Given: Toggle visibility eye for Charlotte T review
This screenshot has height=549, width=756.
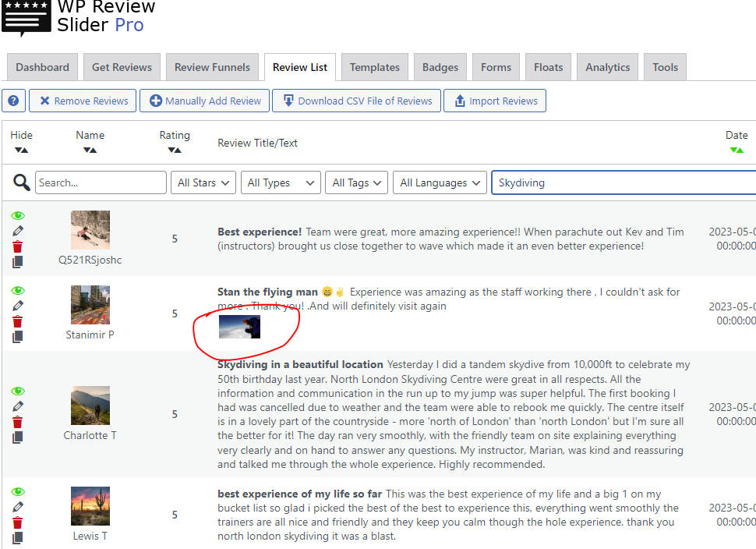Looking at the screenshot, I should [x=18, y=391].
